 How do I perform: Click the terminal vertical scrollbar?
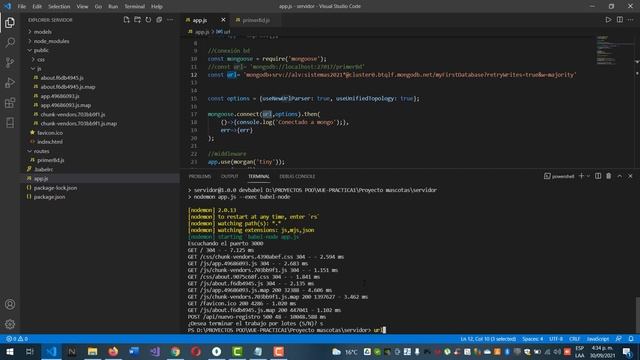pos(637,315)
